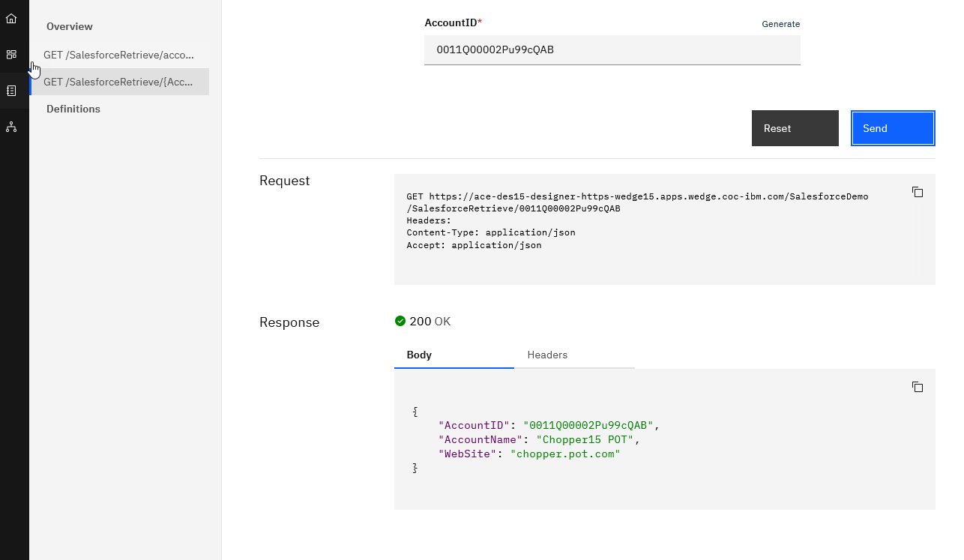
Task: Open the Definitions section
Action: pyautogui.click(x=73, y=109)
